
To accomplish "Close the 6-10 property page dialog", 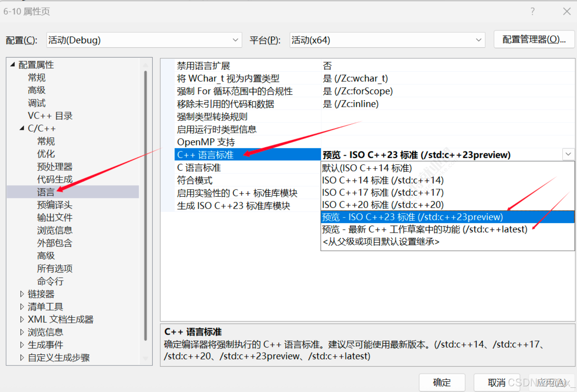I will (x=567, y=11).
